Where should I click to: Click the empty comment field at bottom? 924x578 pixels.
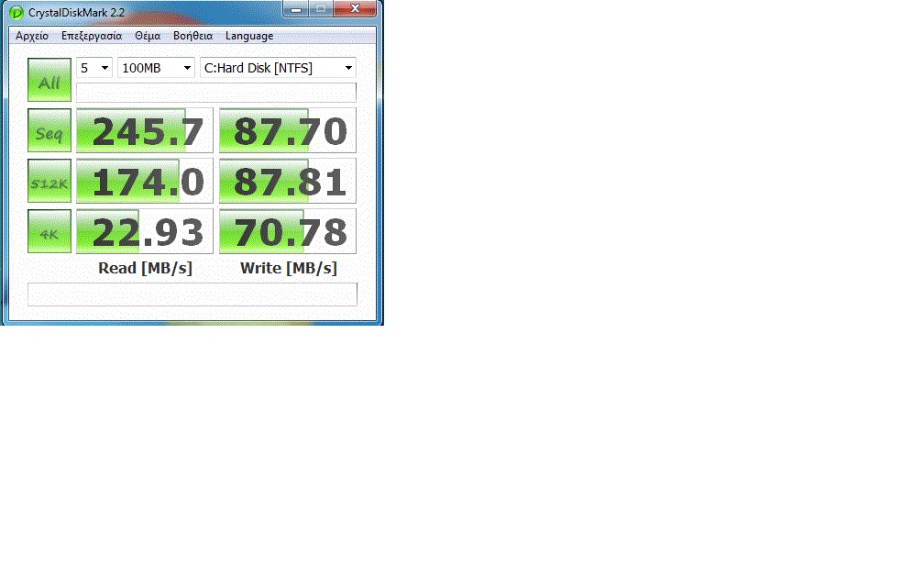[192, 295]
